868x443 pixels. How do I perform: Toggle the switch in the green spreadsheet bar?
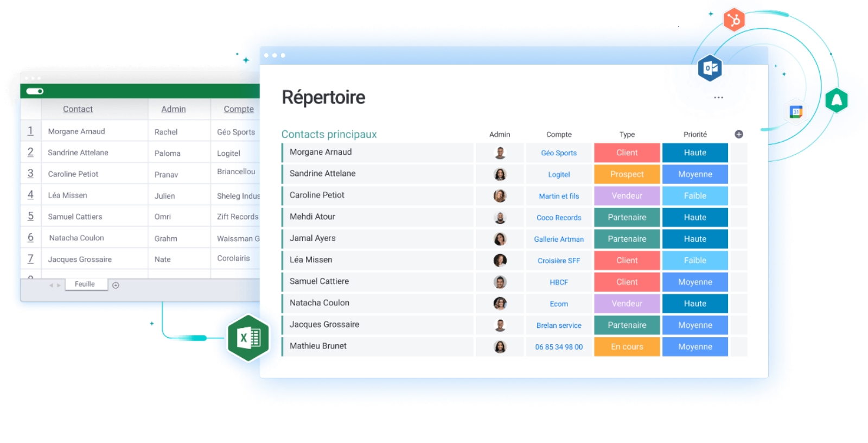pyautogui.click(x=35, y=91)
